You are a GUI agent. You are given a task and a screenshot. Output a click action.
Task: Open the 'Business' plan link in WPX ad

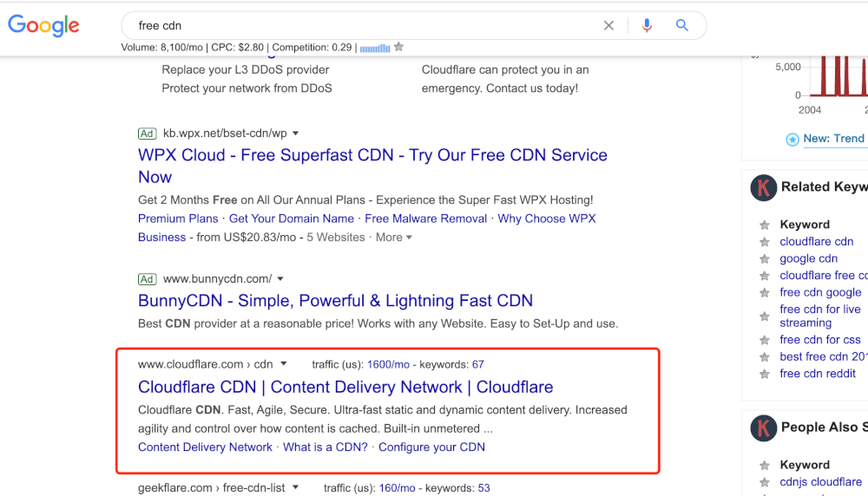(x=161, y=238)
